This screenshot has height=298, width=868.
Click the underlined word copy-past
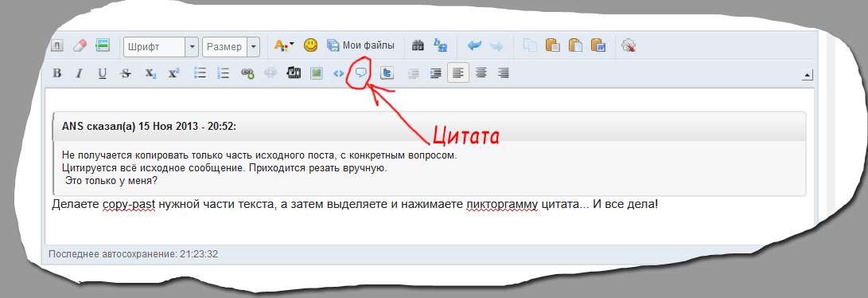click(129, 205)
